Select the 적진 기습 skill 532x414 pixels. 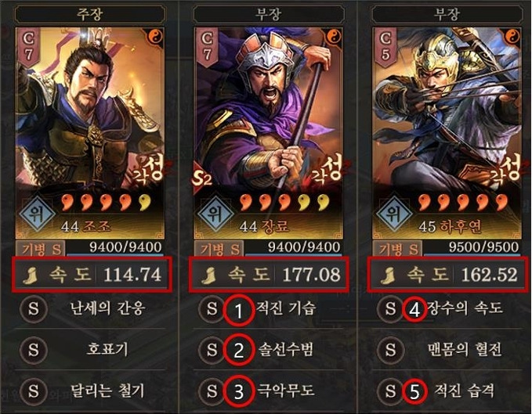286,308
